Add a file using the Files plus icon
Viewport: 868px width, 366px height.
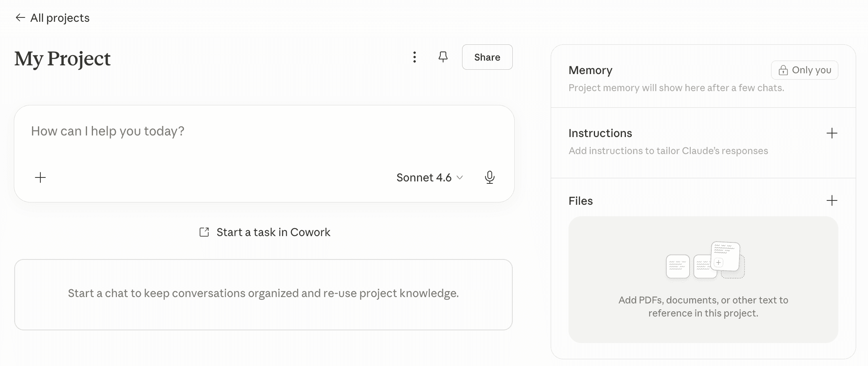832,201
